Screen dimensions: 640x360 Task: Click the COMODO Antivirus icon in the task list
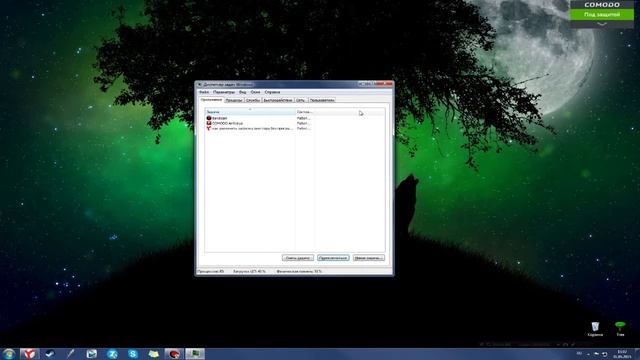[x=209, y=123]
